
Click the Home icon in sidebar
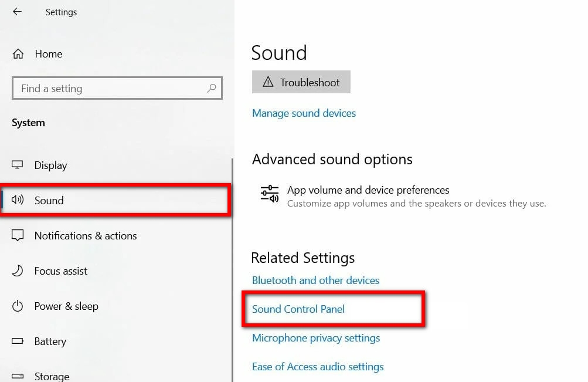coord(18,54)
